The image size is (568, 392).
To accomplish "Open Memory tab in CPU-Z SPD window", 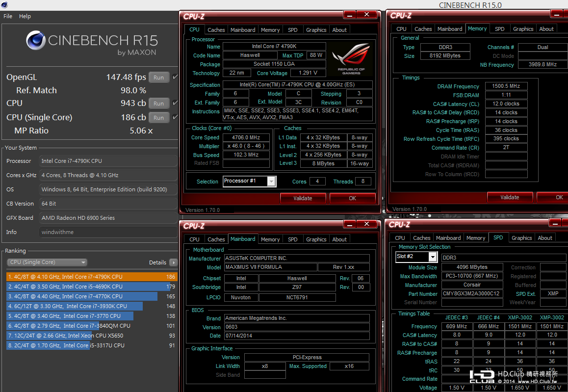I will (x=476, y=238).
